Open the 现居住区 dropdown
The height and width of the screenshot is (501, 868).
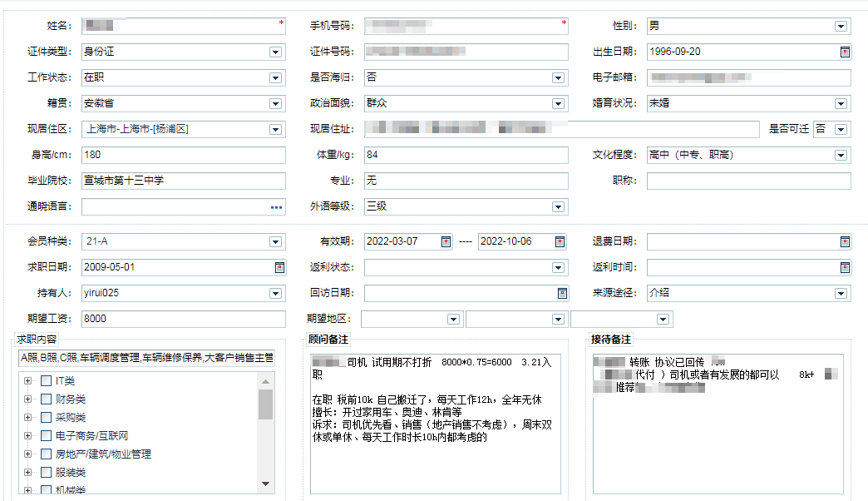275,130
